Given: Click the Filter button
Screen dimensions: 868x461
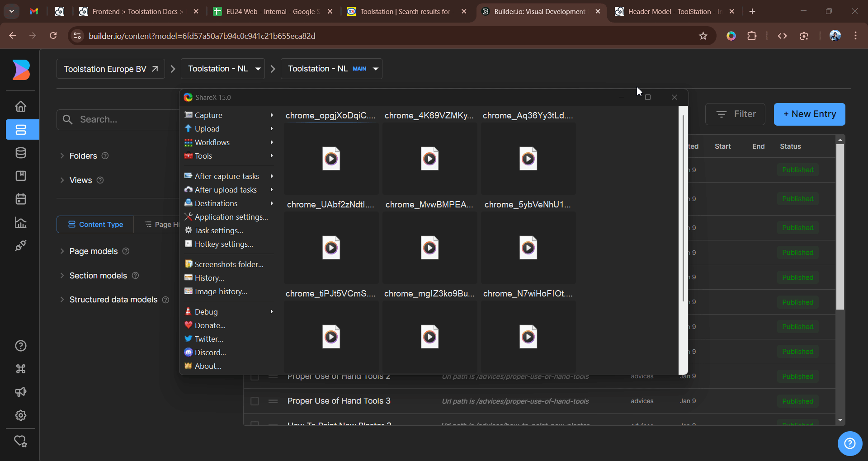Looking at the screenshot, I should pyautogui.click(x=735, y=114).
